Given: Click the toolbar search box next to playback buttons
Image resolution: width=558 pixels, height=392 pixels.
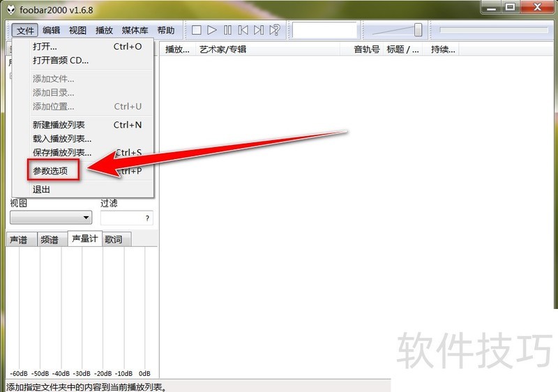Looking at the screenshot, I should click(x=324, y=30).
